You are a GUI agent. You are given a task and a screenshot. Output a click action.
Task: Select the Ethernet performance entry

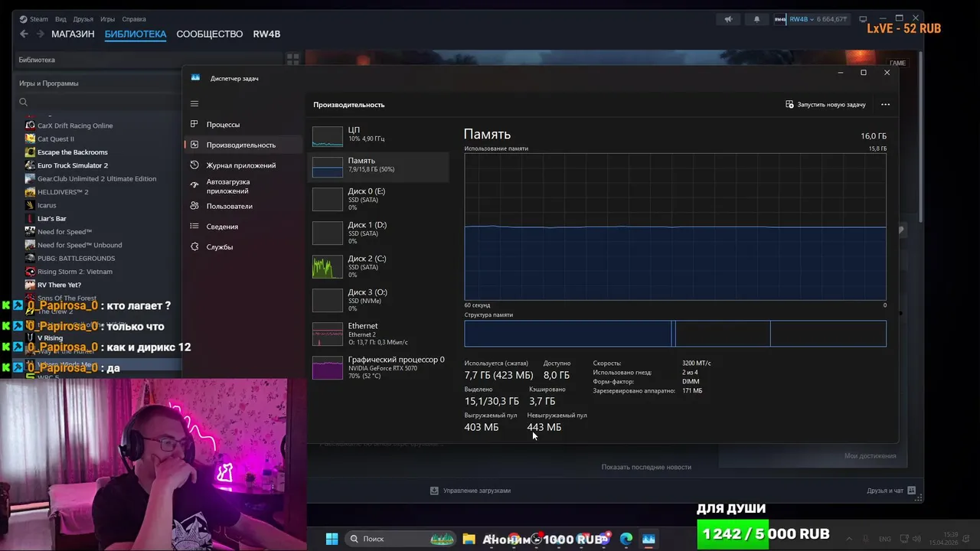point(378,334)
